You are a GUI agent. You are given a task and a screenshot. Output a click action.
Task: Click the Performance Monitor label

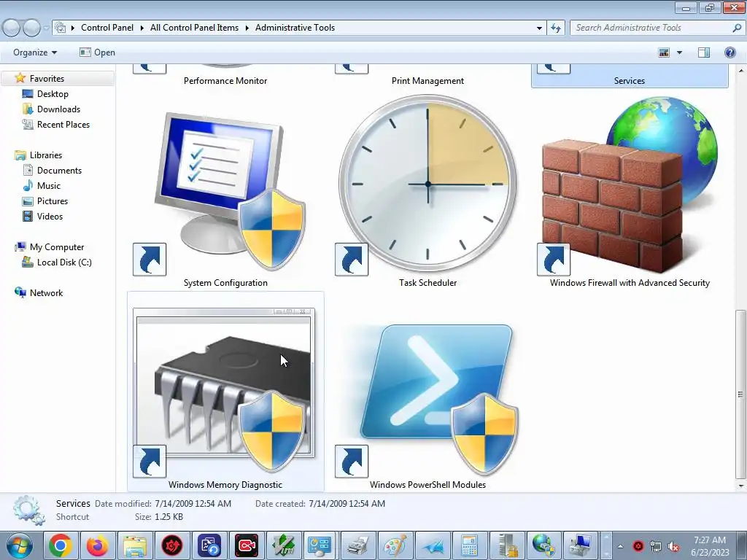pos(225,81)
